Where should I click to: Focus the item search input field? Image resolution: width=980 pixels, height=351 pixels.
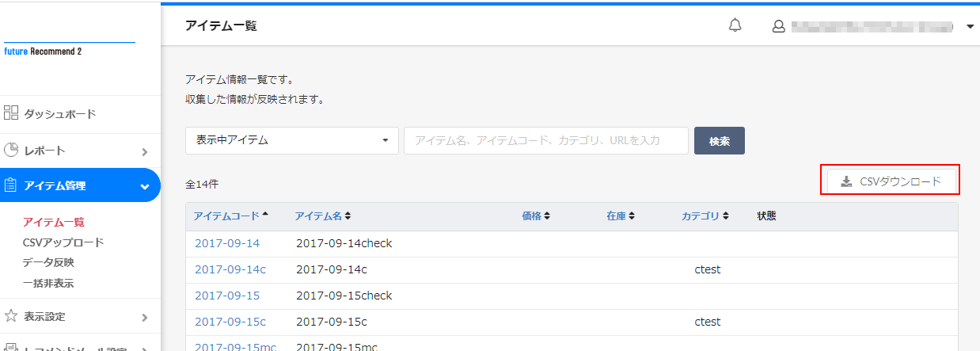tap(546, 140)
